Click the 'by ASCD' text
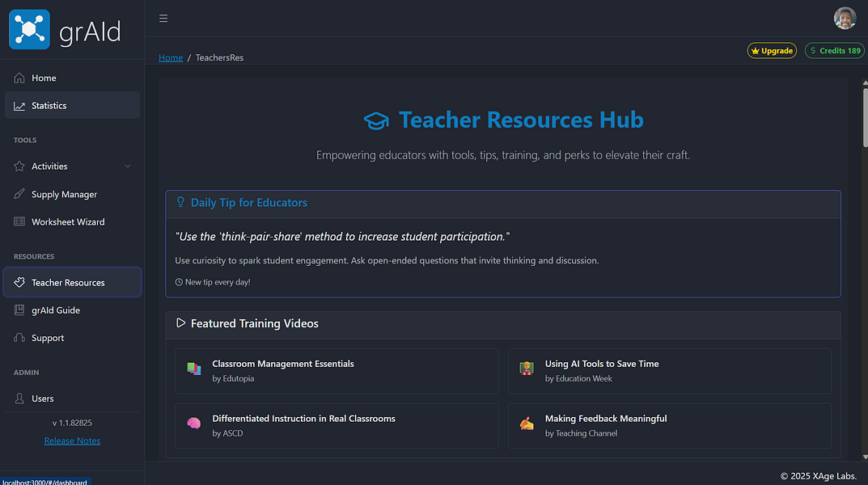868x485 pixels. pyautogui.click(x=227, y=433)
